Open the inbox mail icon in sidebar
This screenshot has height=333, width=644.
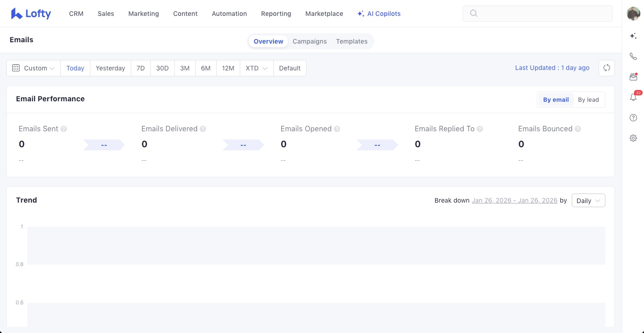pos(633,77)
